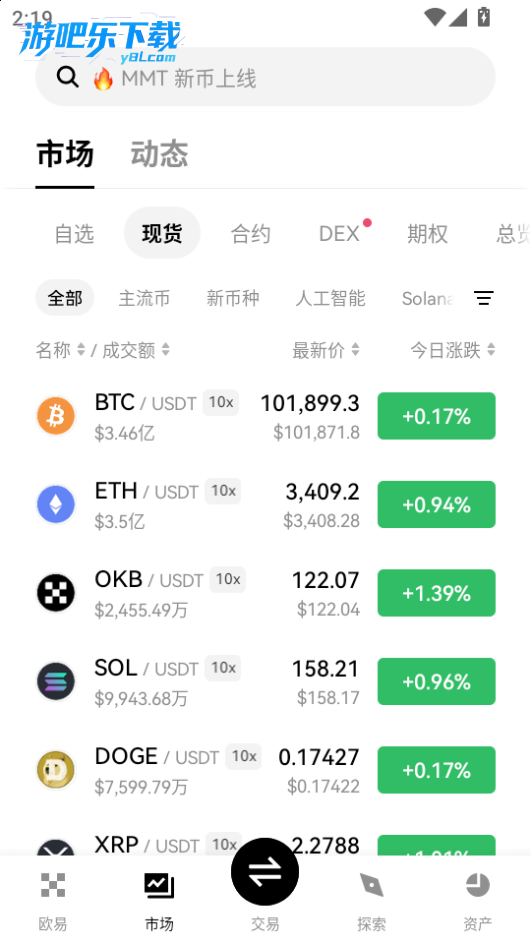Image resolution: width=531 pixels, height=944 pixels.
Task: Tap the search magnifier icon
Action: [67, 78]
